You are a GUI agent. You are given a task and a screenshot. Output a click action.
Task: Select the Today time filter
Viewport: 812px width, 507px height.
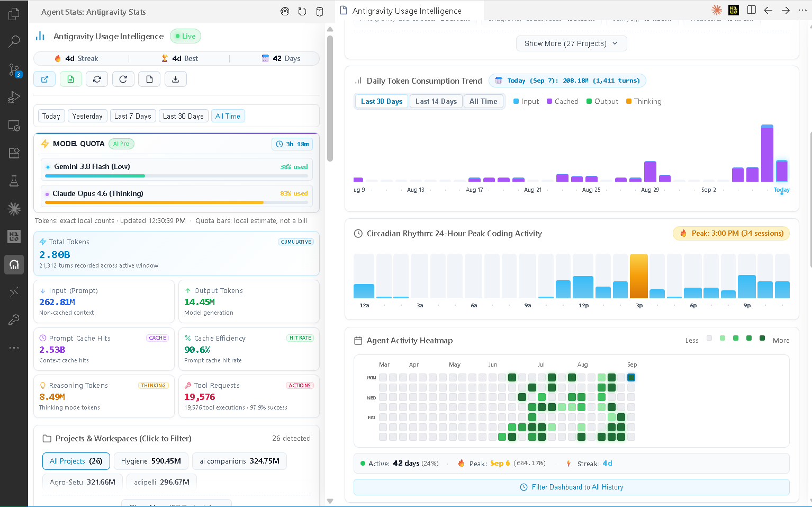pos(51,116)
